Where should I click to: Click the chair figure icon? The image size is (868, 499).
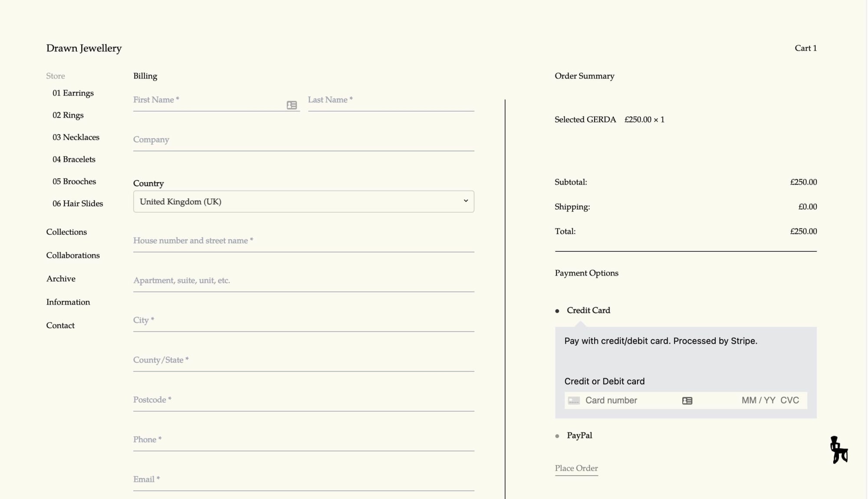tap(838, 450)
